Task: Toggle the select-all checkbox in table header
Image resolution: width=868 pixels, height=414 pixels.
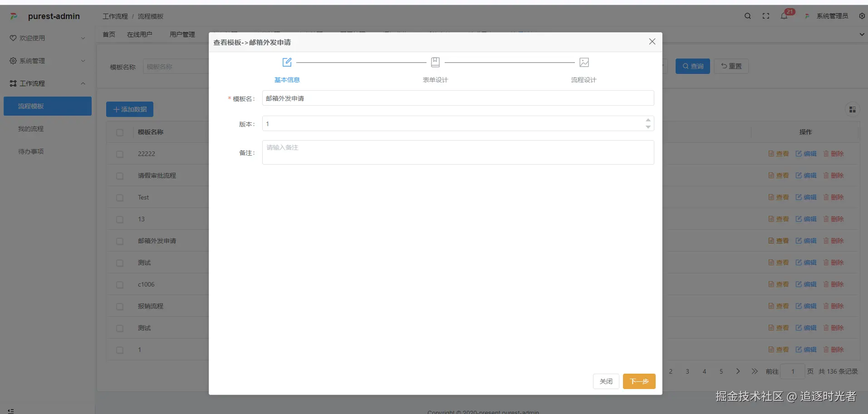Action: tap(120, 132)
